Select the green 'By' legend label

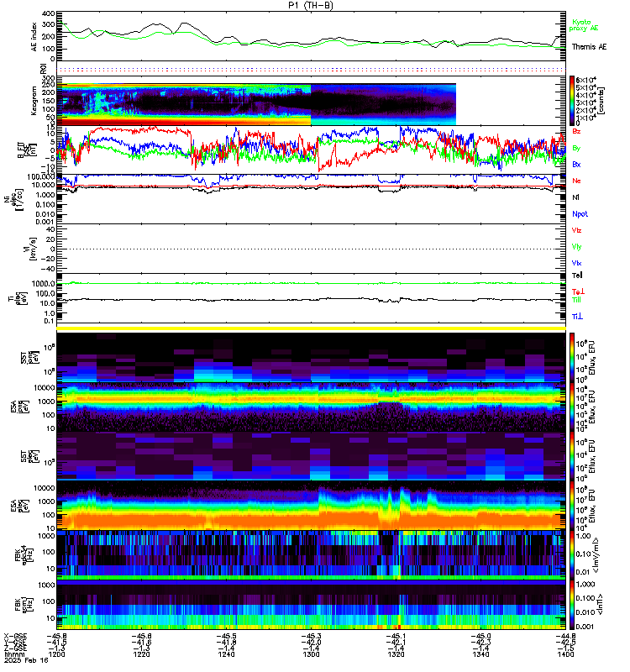click(x=576, y=148)
